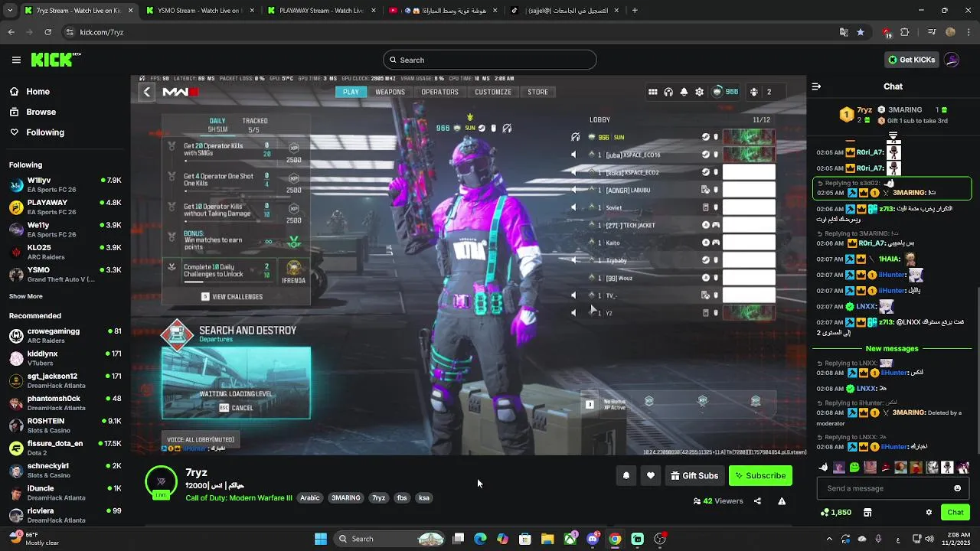Show hidden system tray icons chevron
This screenshot has height=551, width=980.
coord(829,539)
